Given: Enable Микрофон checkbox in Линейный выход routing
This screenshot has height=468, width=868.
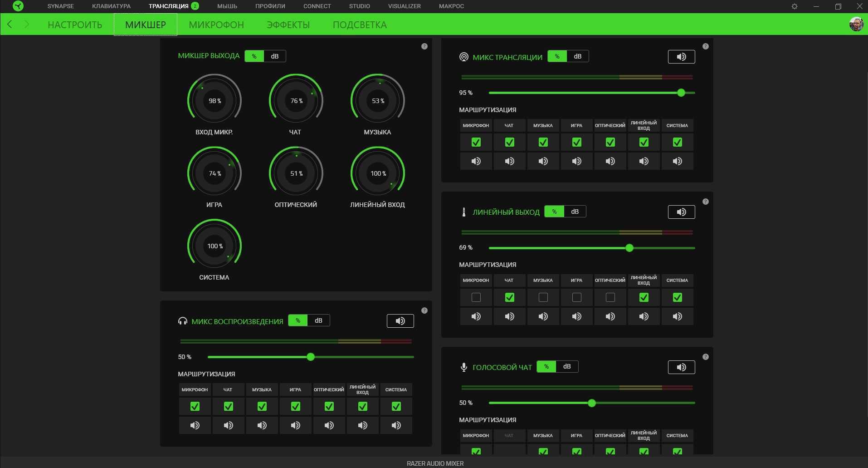Looking at the screenshot, I should click(x=476, y=297).
